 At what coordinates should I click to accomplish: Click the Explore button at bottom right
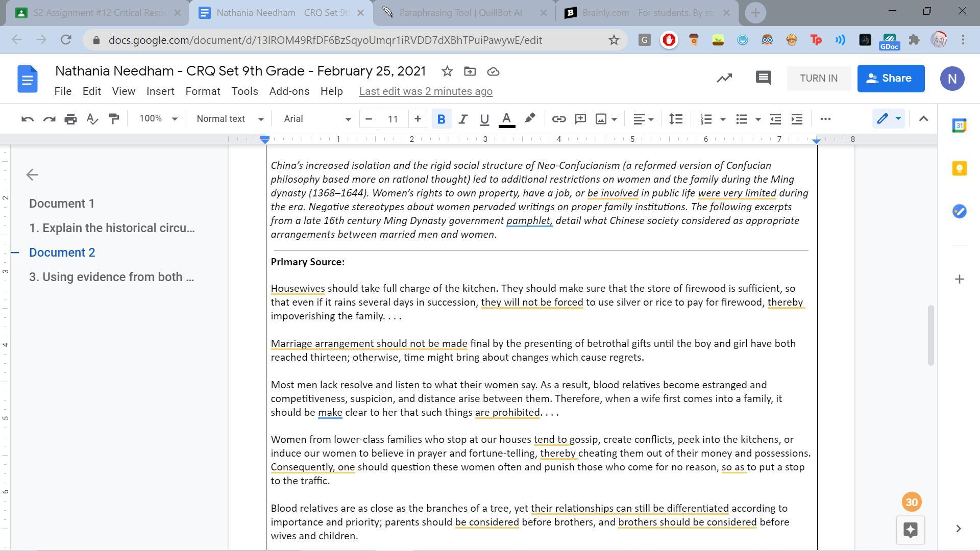910,530
